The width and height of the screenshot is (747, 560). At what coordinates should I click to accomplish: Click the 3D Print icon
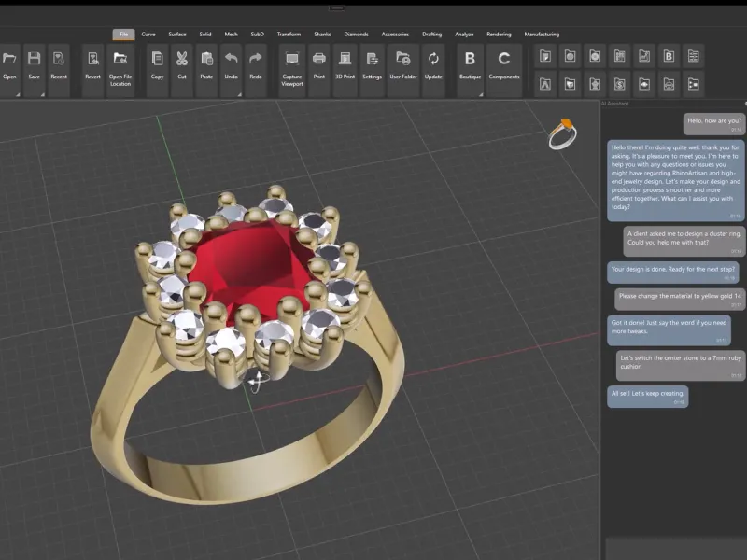(x=345, y=59)
